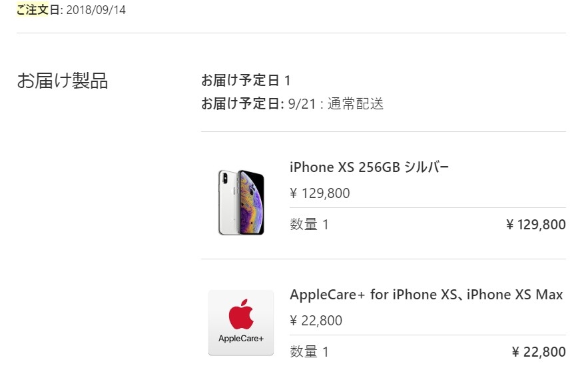This screenshot has height=378, width=588.
Task: Click the red Apple logo in AppleCare+ icon
Action: (241, 314)
